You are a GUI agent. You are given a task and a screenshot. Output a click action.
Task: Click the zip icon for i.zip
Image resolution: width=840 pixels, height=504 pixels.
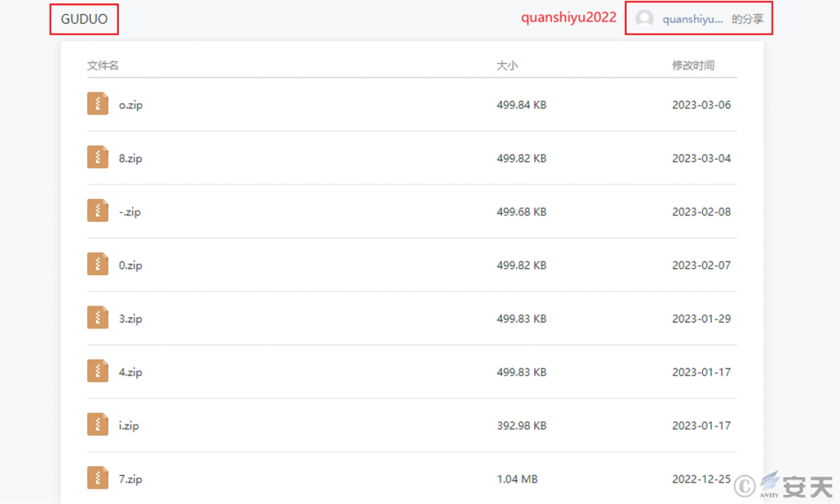pos(98,425)
